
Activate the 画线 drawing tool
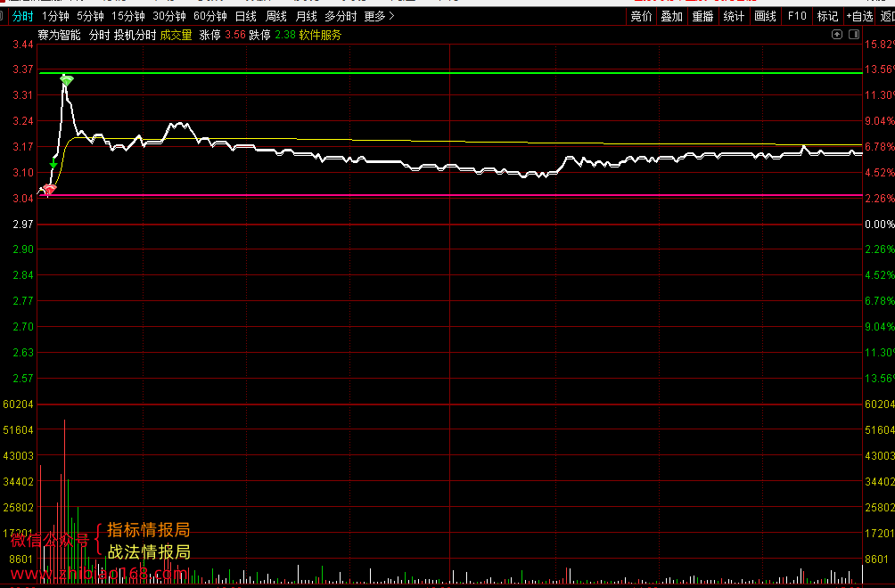[x=766, y=17]
